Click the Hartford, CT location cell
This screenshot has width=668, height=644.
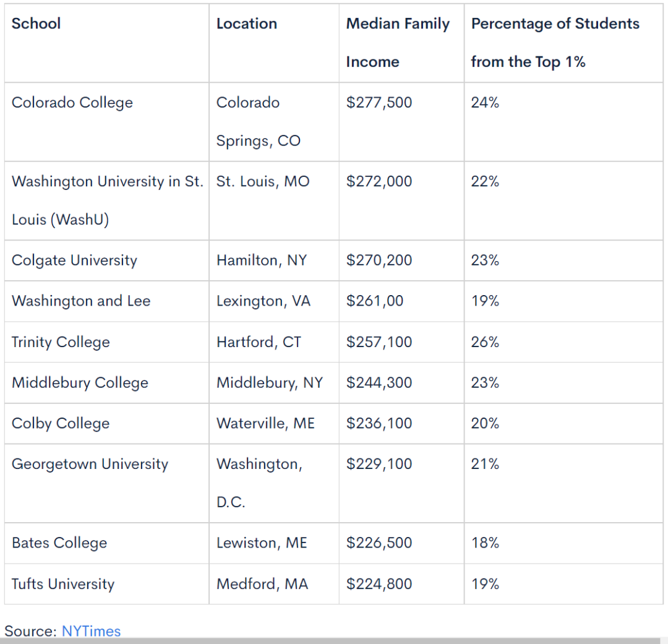click(259, 342)
